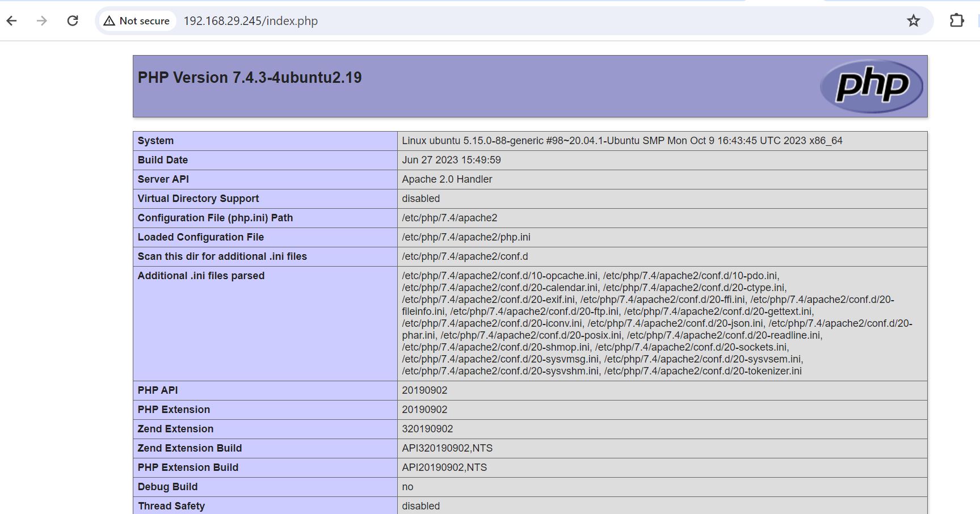Click the Loaded Configuration File label
Image resolution: width=980 pixels, height=514 pixels.
(x=201, y=237)
